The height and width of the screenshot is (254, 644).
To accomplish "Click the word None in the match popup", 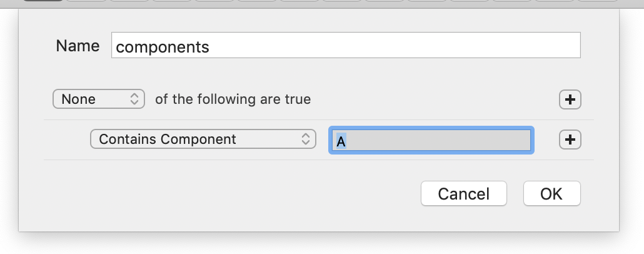I will click(x=79, y=99).
